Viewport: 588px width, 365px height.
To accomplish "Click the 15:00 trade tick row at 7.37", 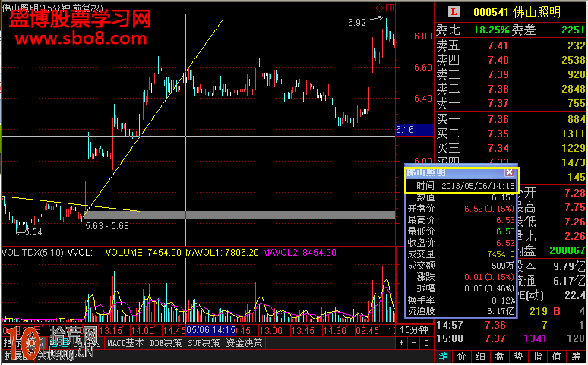I will [511, 338].
